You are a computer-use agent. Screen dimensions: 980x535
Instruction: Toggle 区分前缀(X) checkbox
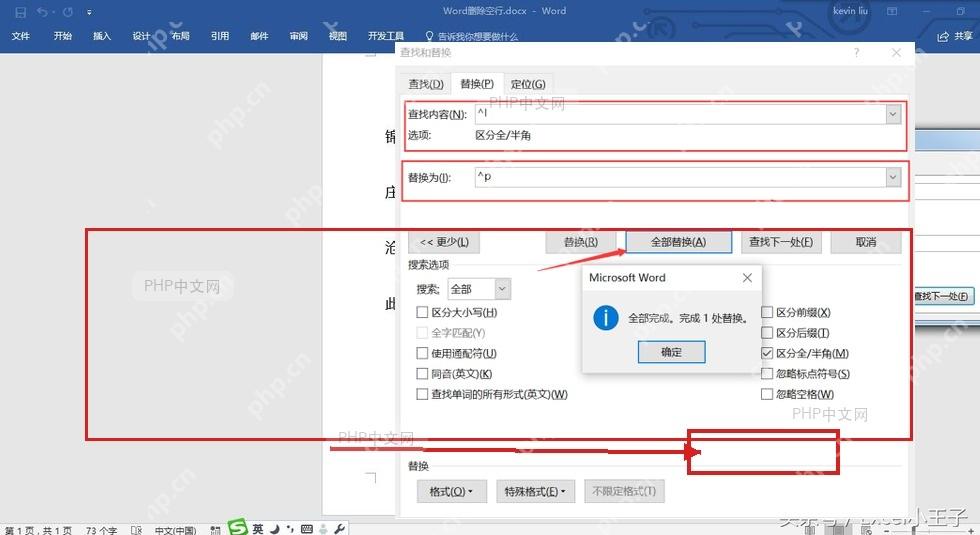[x=767, y=312]
